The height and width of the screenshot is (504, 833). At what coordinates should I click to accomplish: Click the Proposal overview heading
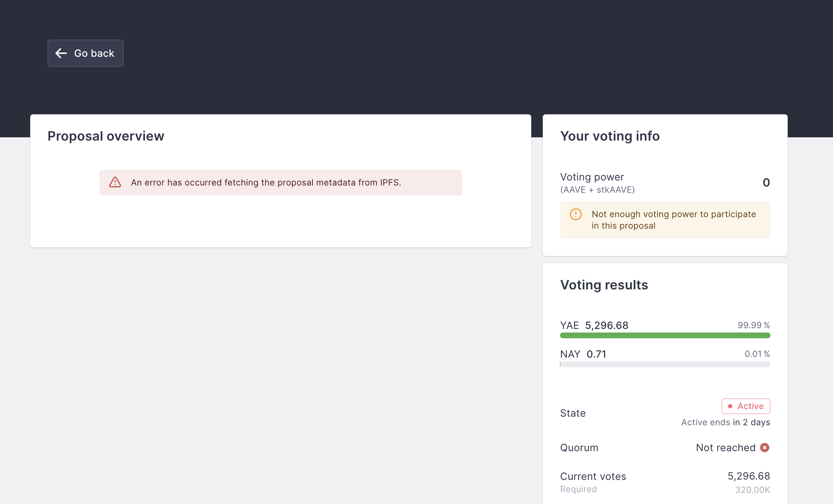pyautogui.click(x=106, y=136)
